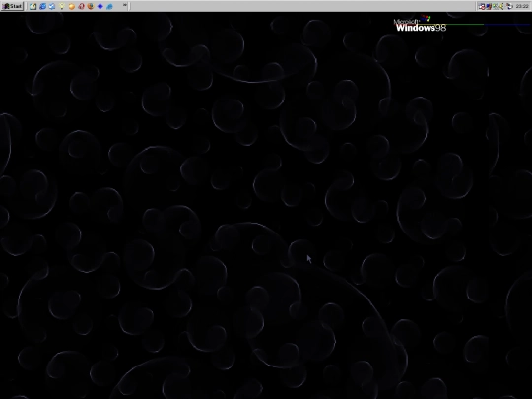Click the green system tray icon
The height and width of the screenshot is (399, 532).
(496, 6)
